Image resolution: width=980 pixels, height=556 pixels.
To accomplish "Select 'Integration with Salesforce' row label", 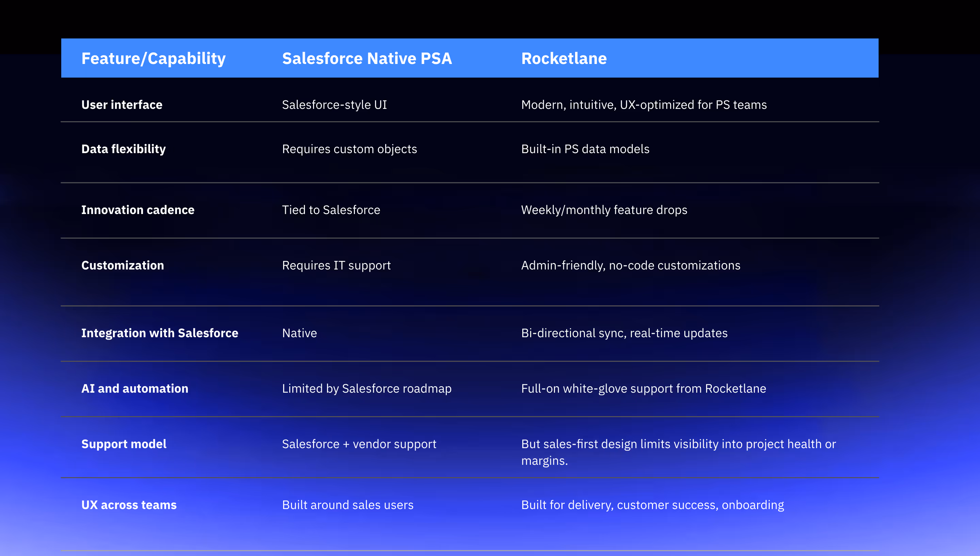I will click(160, 333).
